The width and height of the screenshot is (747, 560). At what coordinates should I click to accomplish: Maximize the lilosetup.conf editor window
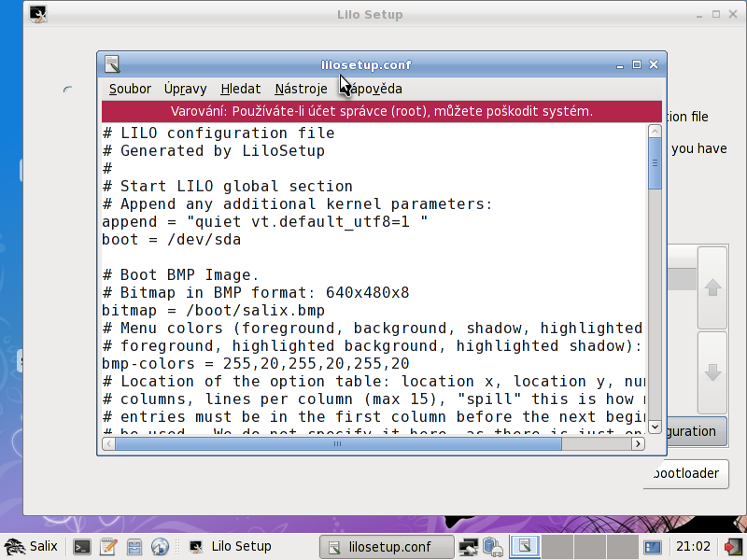[637, 64]
